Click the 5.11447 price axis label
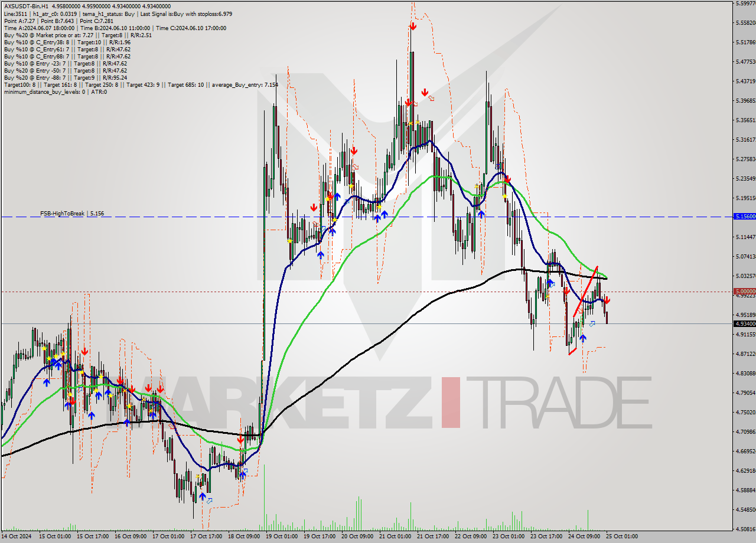Screen dimensions: 756x543 coord(745,237)
